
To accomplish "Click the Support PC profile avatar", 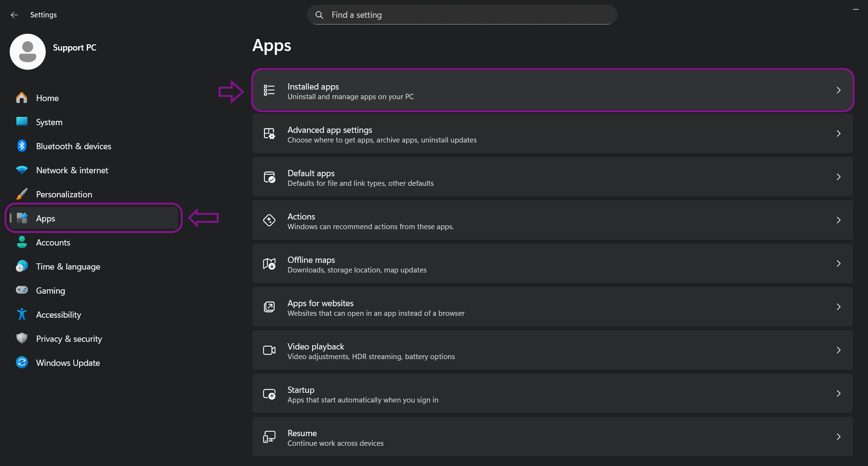I will coord(27,52).
